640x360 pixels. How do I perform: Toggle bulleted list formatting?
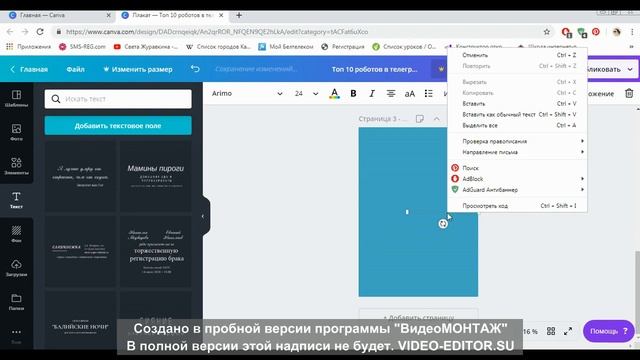click(429, 93)
